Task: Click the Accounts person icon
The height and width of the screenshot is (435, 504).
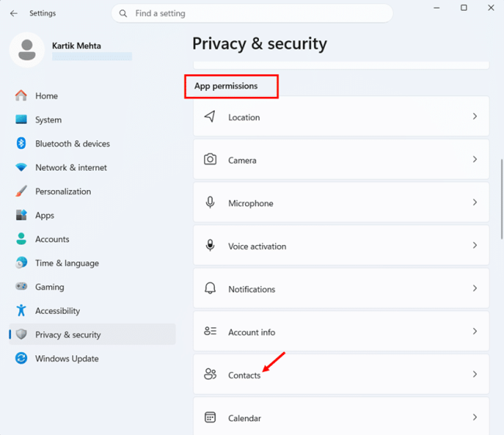Action: click(21, 239)
